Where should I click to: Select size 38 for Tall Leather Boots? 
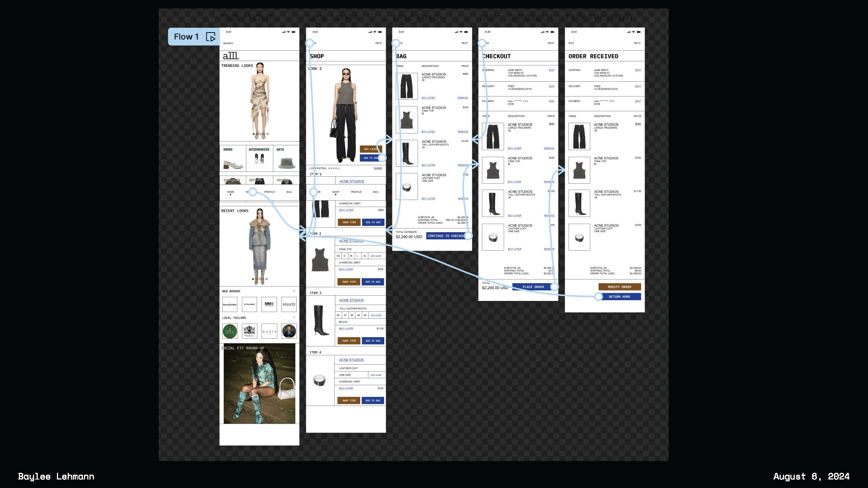tap(352, 315)
